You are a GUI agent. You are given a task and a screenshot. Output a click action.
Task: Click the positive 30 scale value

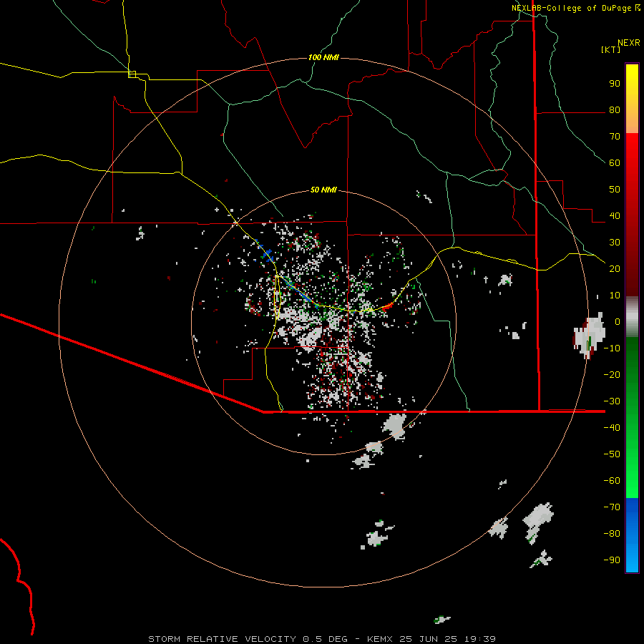615,243
